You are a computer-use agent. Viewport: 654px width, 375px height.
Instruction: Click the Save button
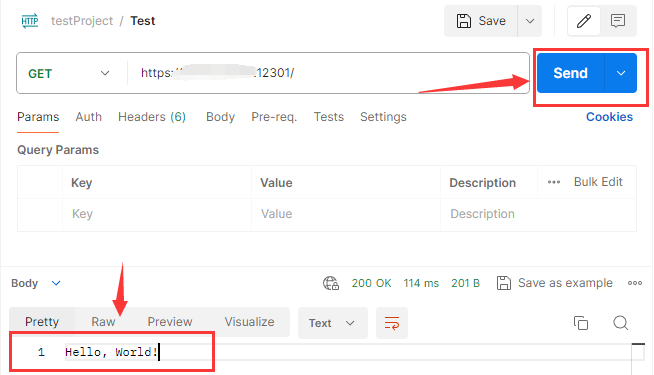pyautogui.click(x=481, y=21)
